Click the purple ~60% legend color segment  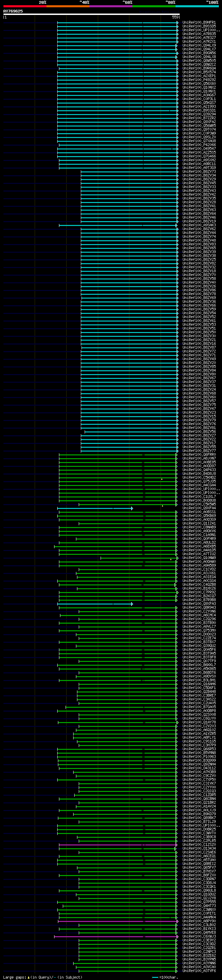[111, 7]
